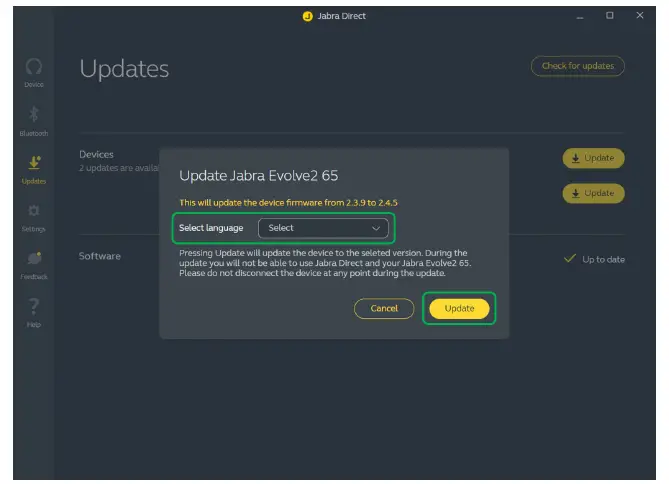The height and width of the screenshot is (484, 669).
Task: Click the 2 updates are available text
Action: tap(119, 168)
